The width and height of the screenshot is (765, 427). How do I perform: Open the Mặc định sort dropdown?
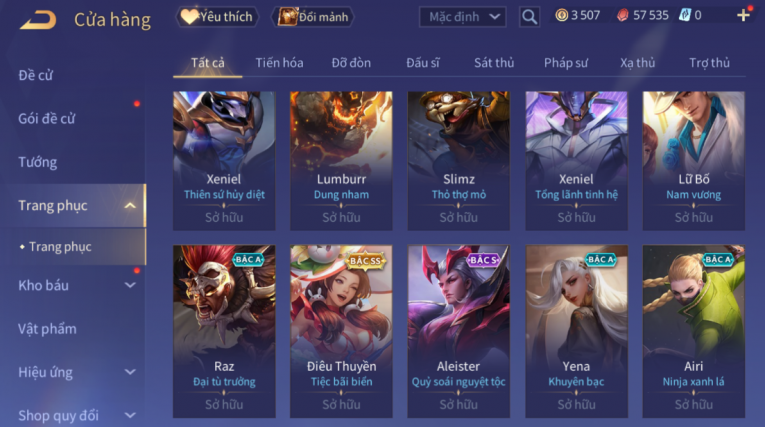[463, 17]
